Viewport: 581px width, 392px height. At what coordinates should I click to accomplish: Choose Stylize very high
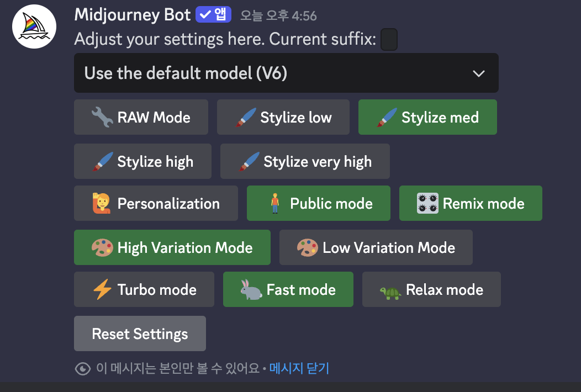[305, 161]
